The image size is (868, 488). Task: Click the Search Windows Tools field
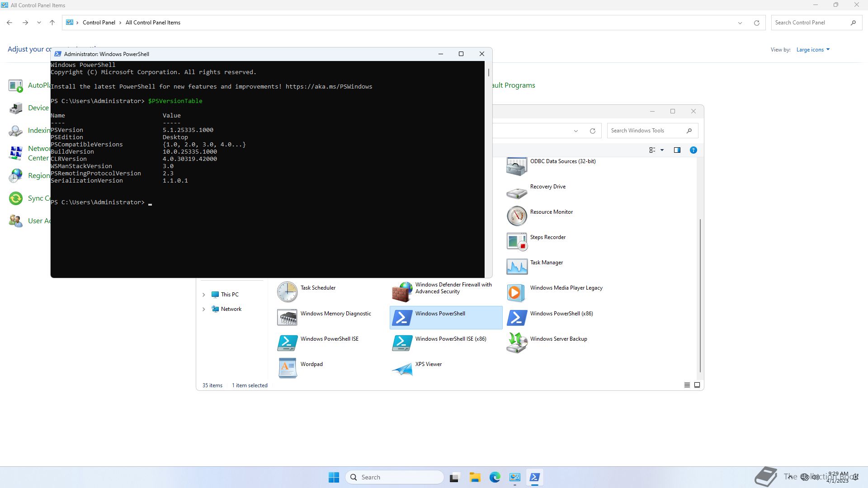pyautogui.click(x=652, y=131)
